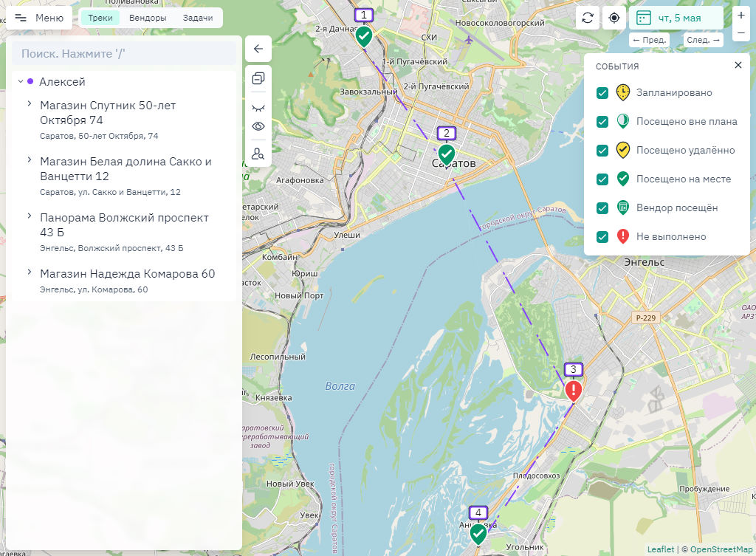Go to previous day with Пред. button

pyautogui.click(x=650, y=40)
